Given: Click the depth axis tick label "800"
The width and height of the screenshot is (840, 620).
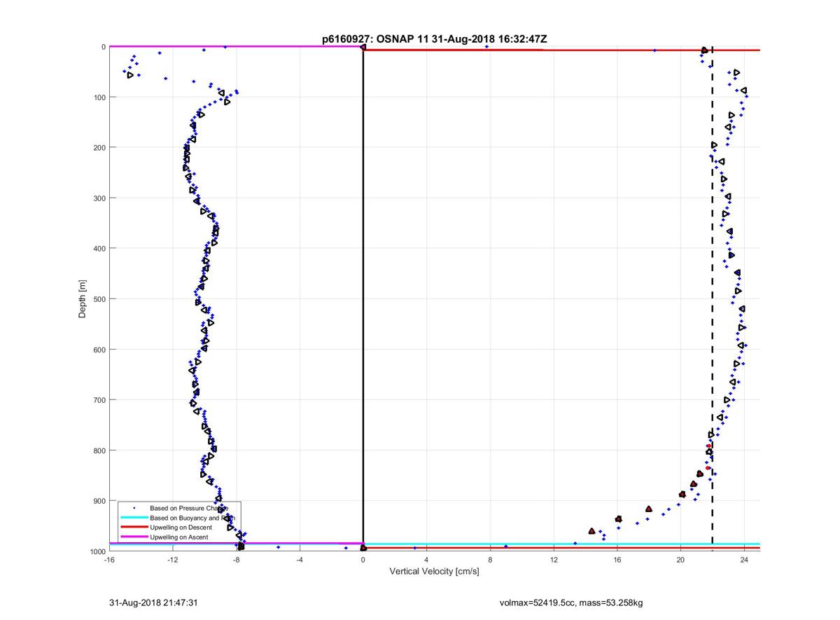Looking at the screenshot, I should pos(99,450).
